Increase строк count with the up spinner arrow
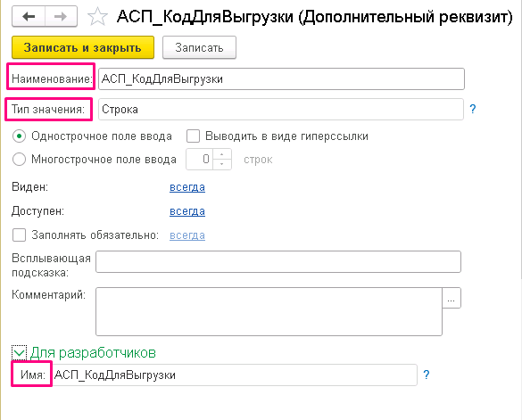Screen dimensions: 522x420 [x=221, y=154]
